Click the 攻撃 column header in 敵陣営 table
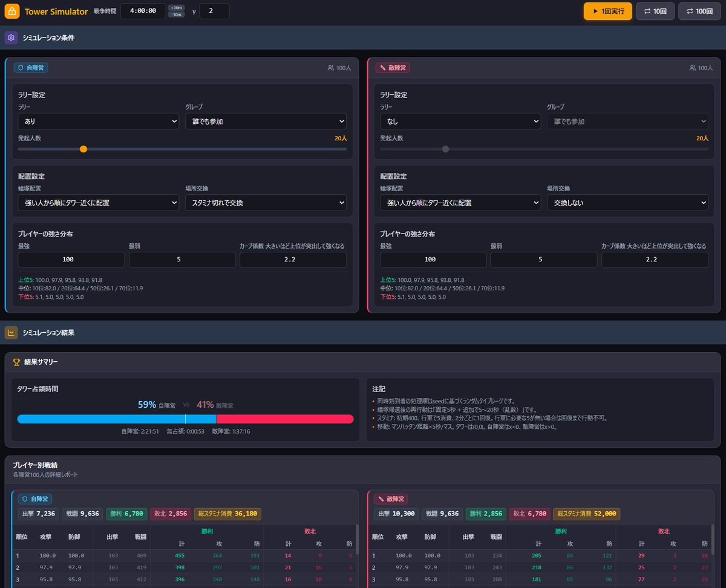726x588 pixels. [402, 537]
